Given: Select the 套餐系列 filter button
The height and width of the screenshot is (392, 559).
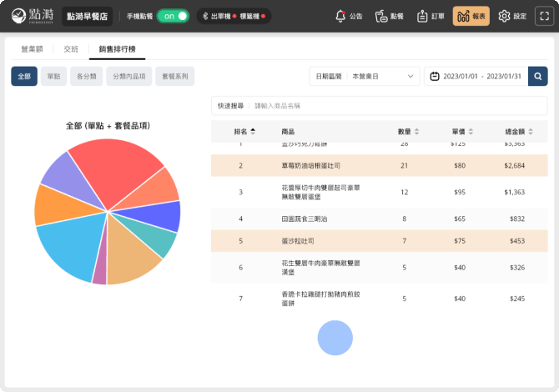Looking at the screenshot, I should (x=174, y=77).
